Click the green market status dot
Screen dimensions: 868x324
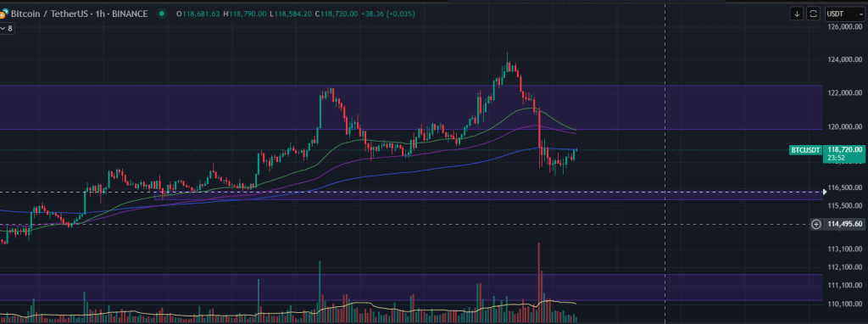coord(161,14)
